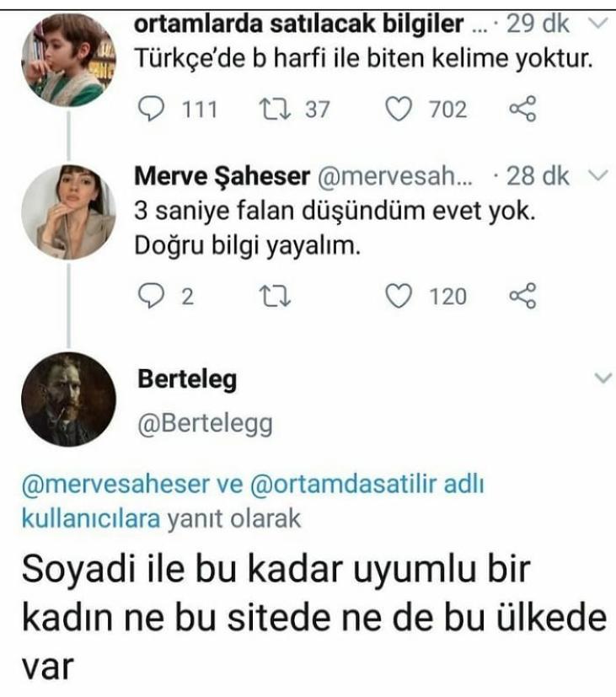Viewport: 616px width, 697px height.
Task: Share the ortamlarda satılacak bilgiler tweet
Action: (x=522, y=110)
